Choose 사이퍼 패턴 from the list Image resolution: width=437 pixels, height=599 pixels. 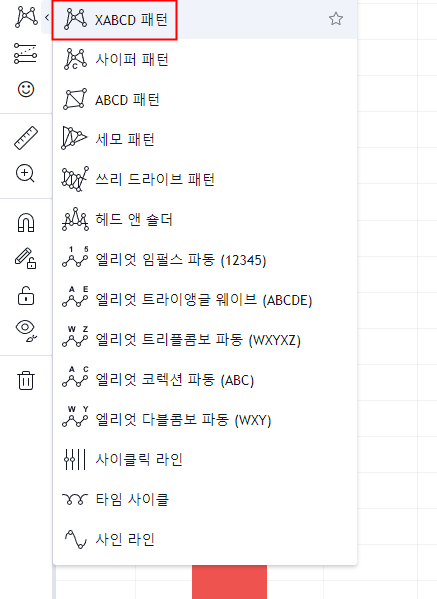pos(205,60)
